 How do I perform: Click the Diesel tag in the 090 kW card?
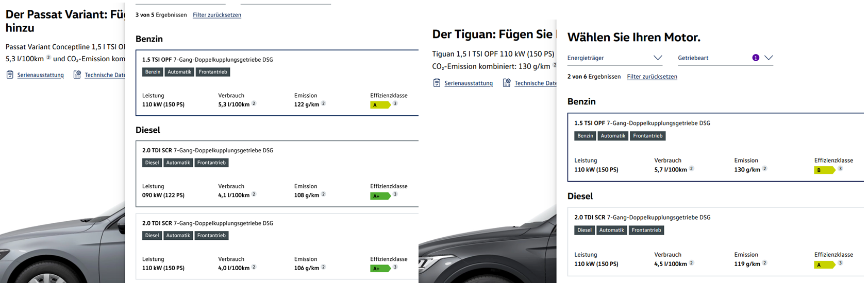(152, 163)
